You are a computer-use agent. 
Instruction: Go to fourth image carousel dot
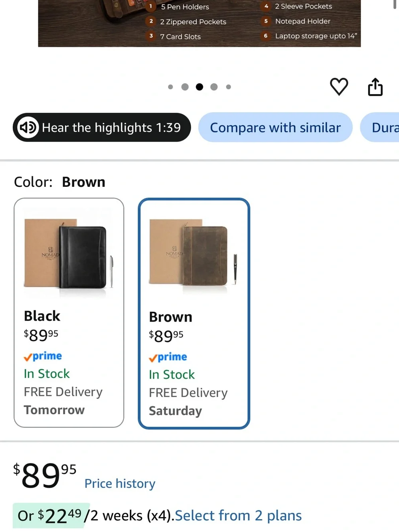click(x=214, y=87)
